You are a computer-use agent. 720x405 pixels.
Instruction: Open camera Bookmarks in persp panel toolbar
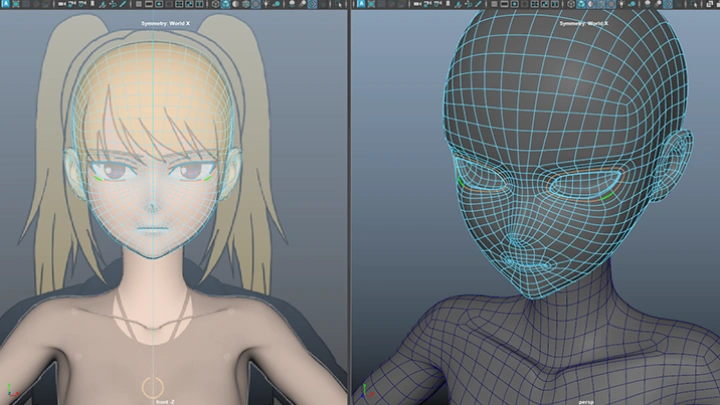449,4
